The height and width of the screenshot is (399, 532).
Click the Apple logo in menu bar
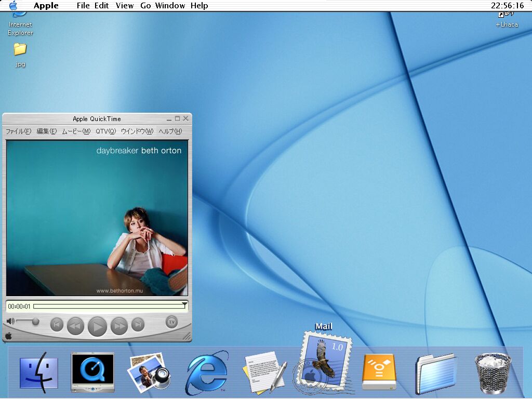13,5
